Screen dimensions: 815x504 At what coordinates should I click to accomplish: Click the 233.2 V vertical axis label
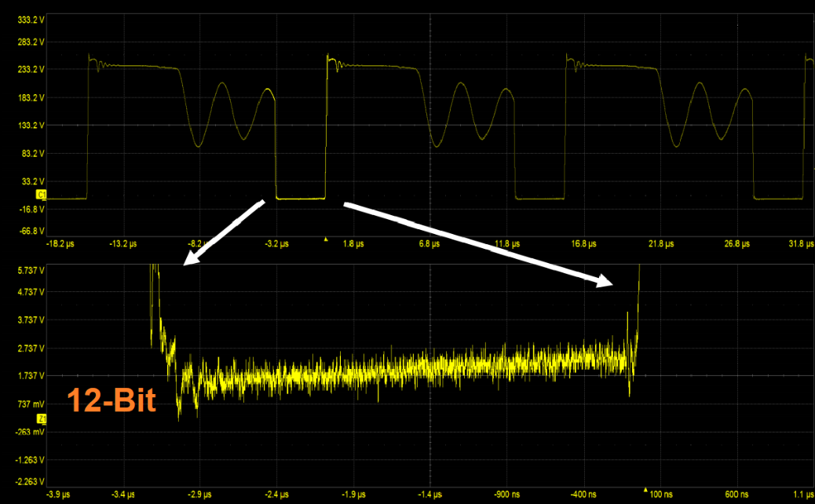point(31,70)
